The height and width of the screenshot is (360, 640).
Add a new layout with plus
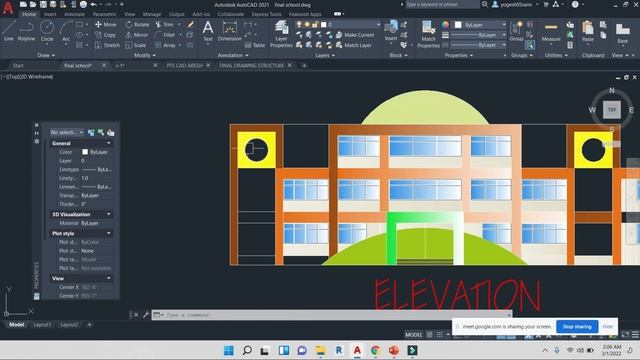pyautogui.click(x=89, y=325)
